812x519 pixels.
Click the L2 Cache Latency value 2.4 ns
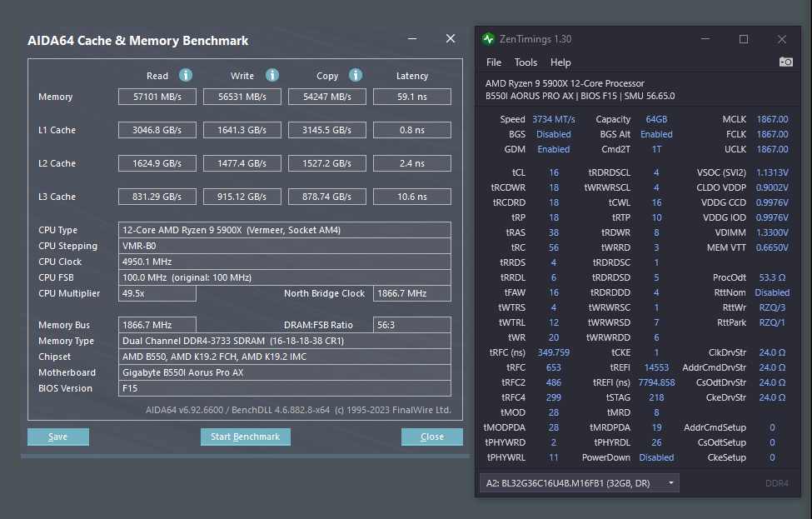click(412, 163)
